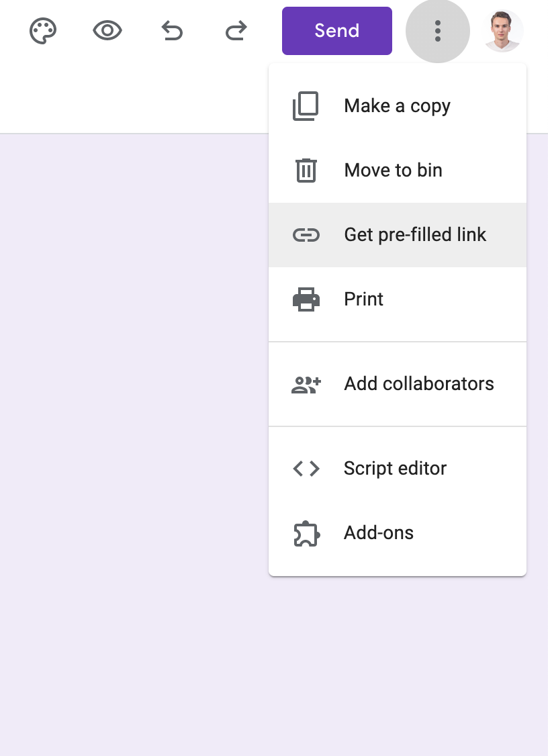Click the trash bin icon
548x756 pixels.
[306, 170]
